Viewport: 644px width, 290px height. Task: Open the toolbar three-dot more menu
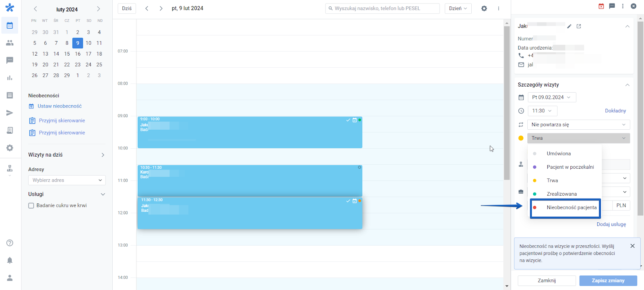[x=498, y=8]
